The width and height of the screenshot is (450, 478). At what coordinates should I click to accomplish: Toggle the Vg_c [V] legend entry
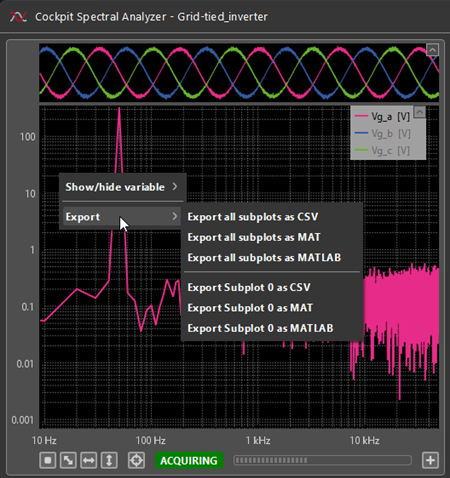click(x=382, y=151)
